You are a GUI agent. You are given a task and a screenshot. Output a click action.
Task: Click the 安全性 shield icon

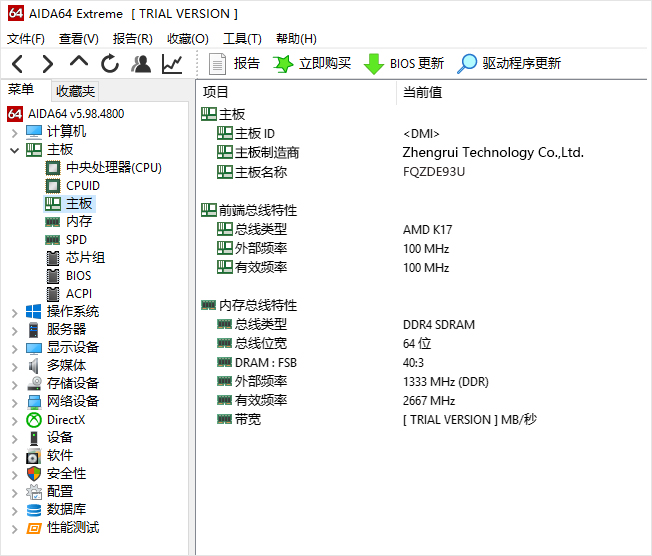(34, 474)
